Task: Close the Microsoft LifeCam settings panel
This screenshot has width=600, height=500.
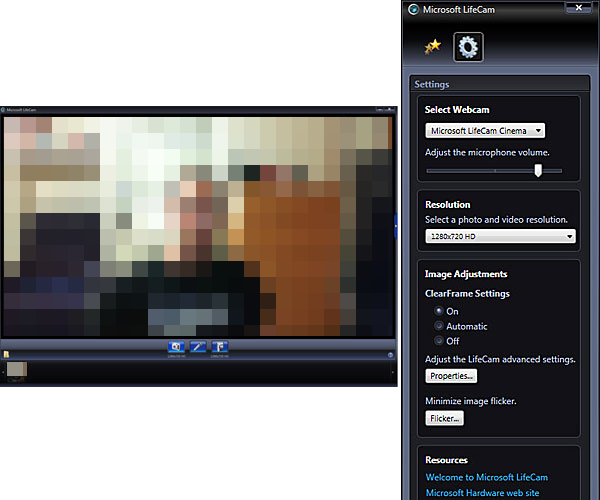Action: tap(579, 7)
